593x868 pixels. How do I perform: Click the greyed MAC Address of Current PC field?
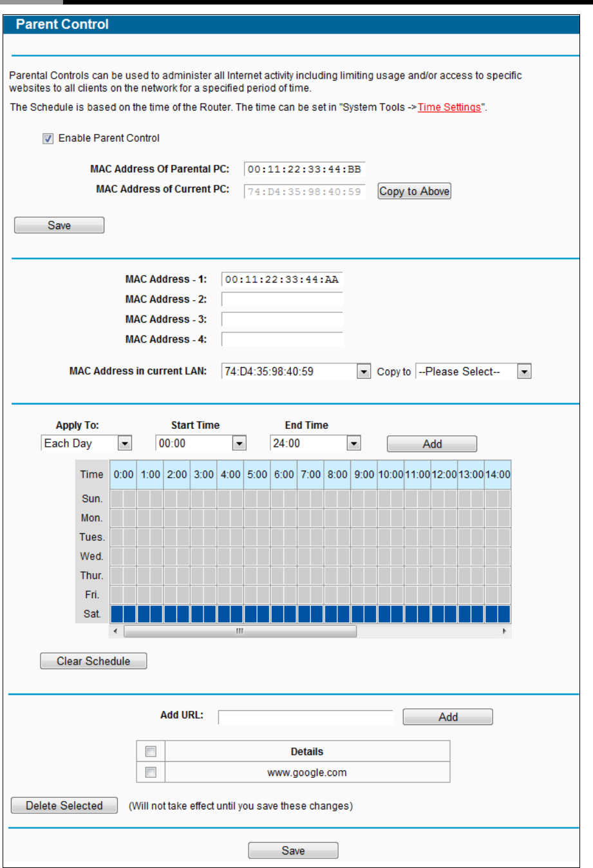[305, 191]
